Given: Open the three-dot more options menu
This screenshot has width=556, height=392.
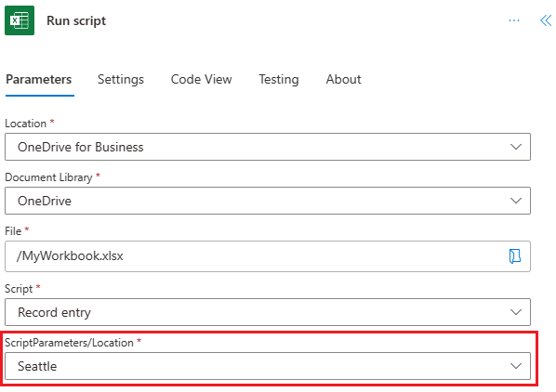Looking at the screenshot, I should [514, 20].
